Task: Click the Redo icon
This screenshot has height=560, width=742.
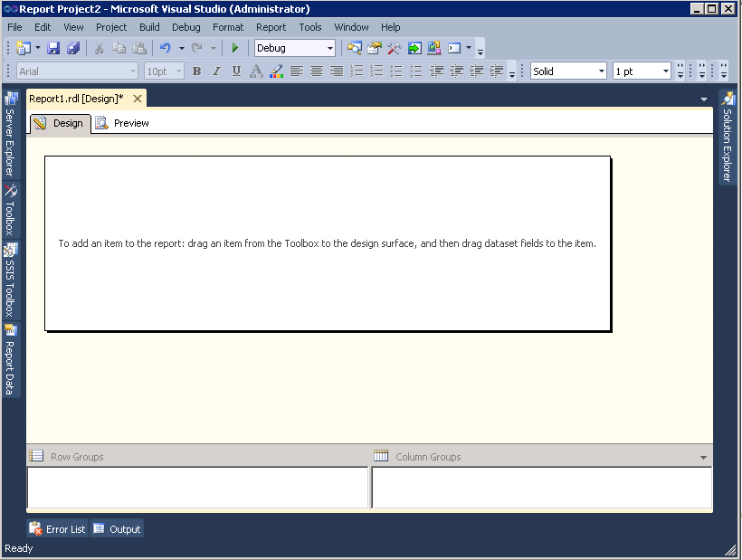Action: 197,48
